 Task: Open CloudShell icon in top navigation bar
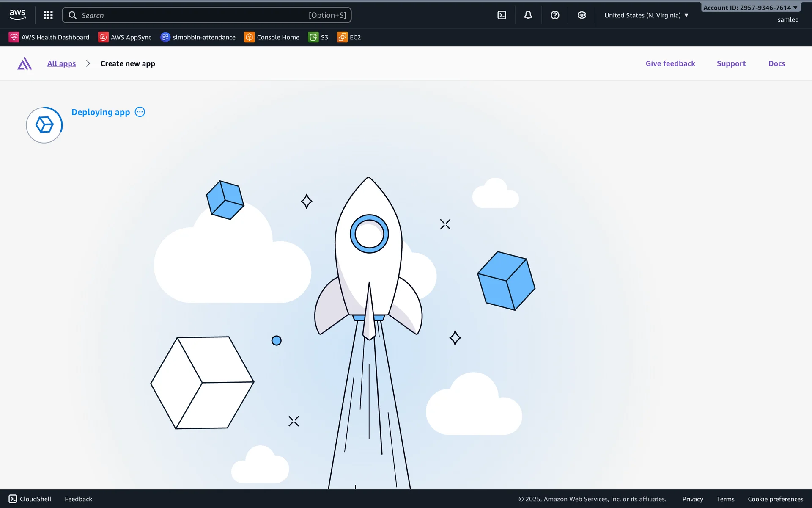click(502, 15)
